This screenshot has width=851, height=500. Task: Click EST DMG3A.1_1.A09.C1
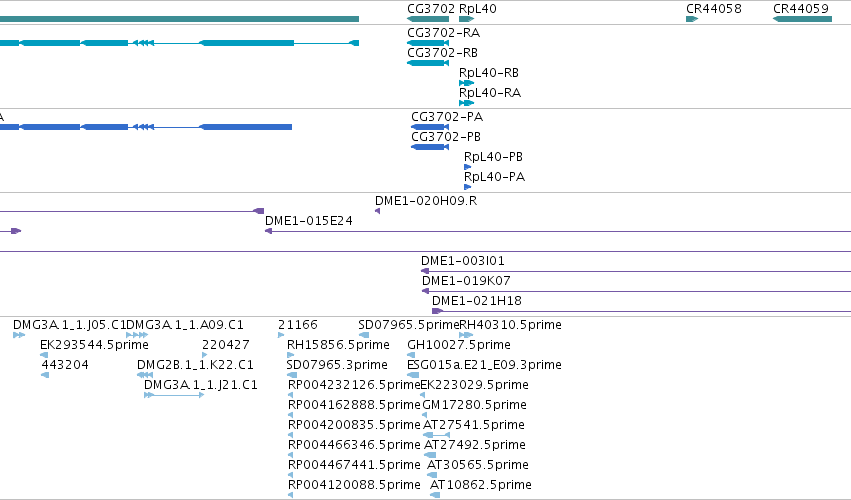[137, 335]
